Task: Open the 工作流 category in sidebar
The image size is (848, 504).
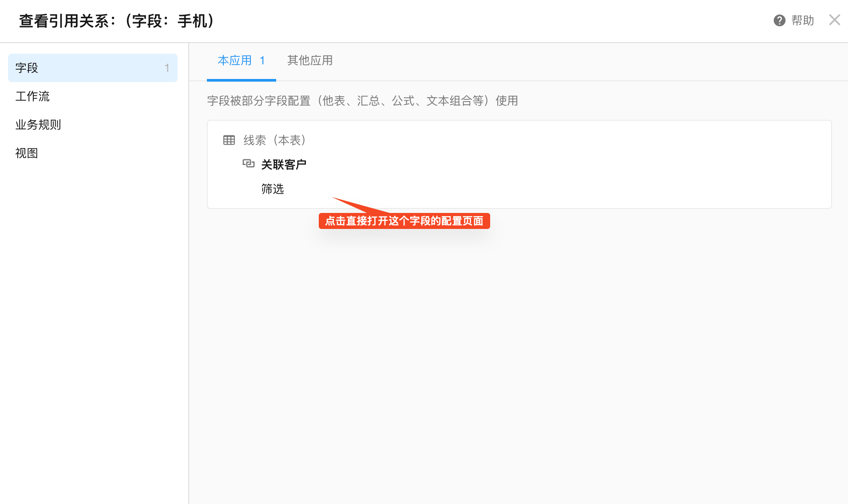Action: click(32, 96)
